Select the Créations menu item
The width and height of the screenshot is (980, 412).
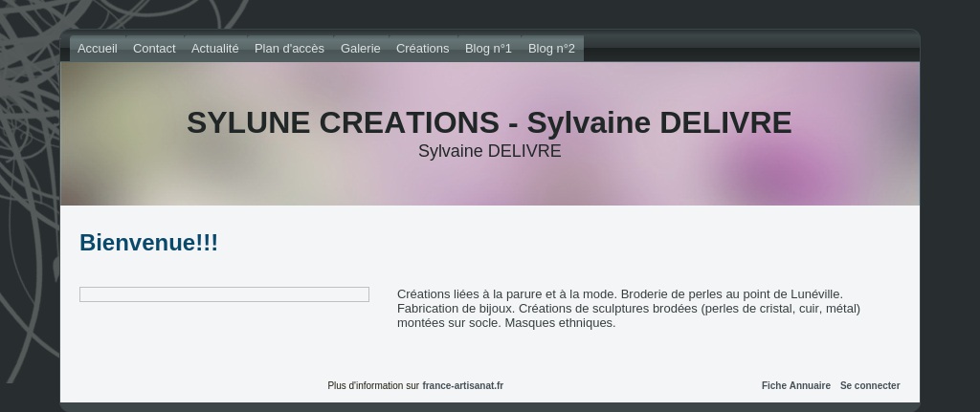pos(422,49)
